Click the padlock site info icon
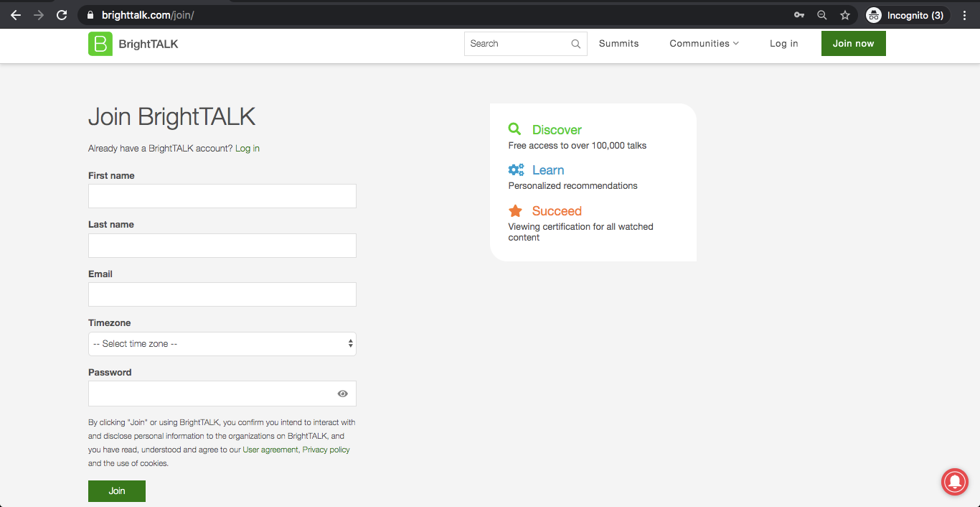The height and width of the screenshot is (507, 980). tap(90, 15)
